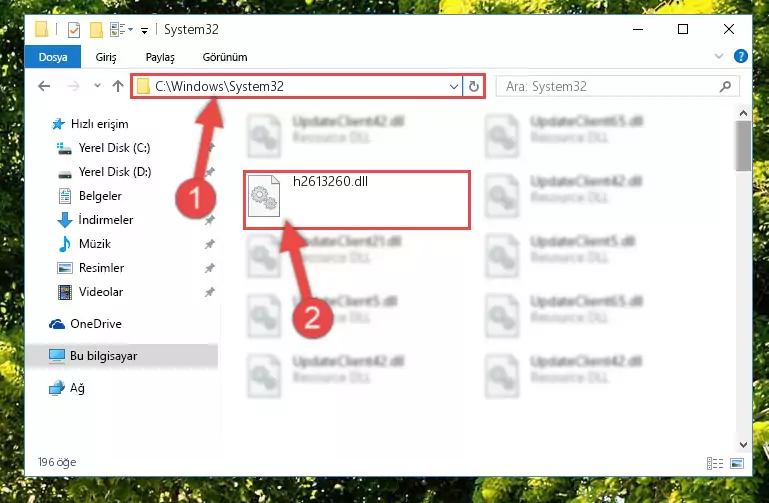Screen dimensions: 769x503
Task: Expand the ribbon with the chevron
Action: 718,56
